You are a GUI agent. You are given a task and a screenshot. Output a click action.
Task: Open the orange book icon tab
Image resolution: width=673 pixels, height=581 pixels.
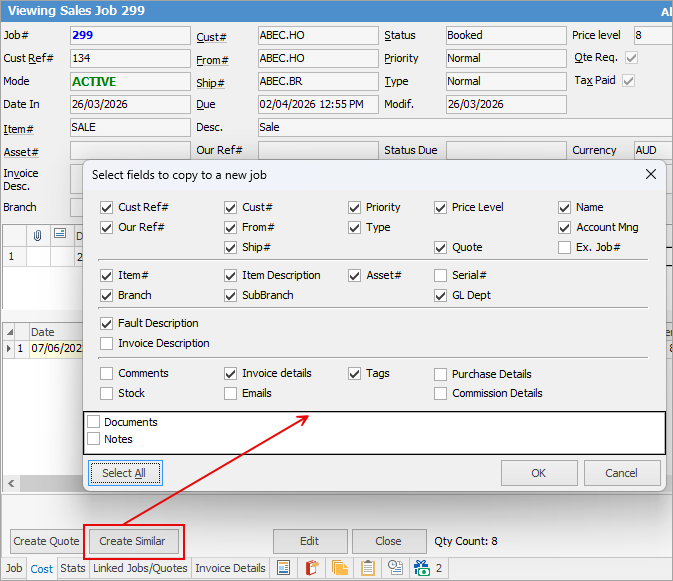311,568
